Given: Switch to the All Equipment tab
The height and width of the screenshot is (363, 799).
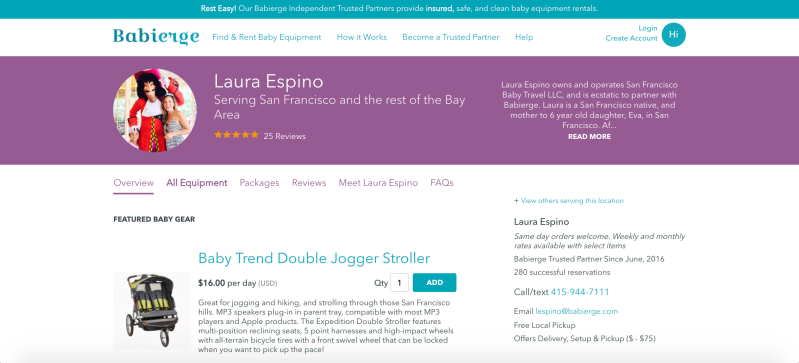Looking at the screenshot, I should [x=197, y=183].
